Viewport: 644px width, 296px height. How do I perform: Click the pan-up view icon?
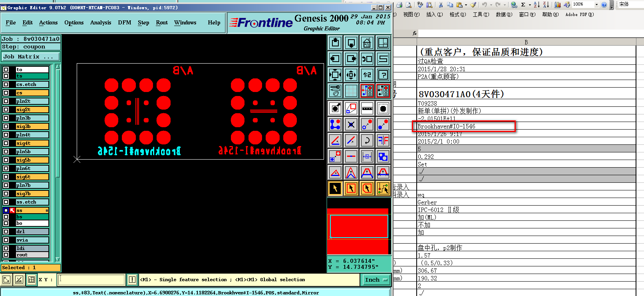point(335,42)
